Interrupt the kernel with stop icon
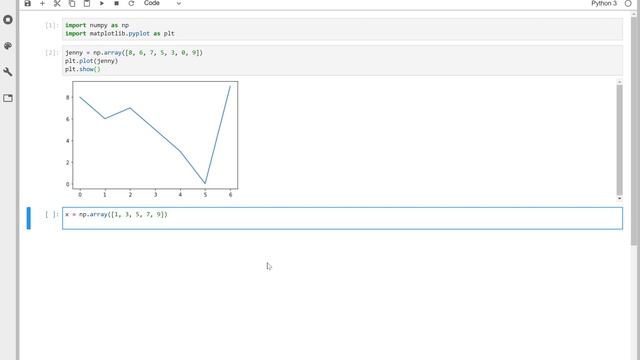640x360 pixels. pyautogui.click(x=116, y=3)
